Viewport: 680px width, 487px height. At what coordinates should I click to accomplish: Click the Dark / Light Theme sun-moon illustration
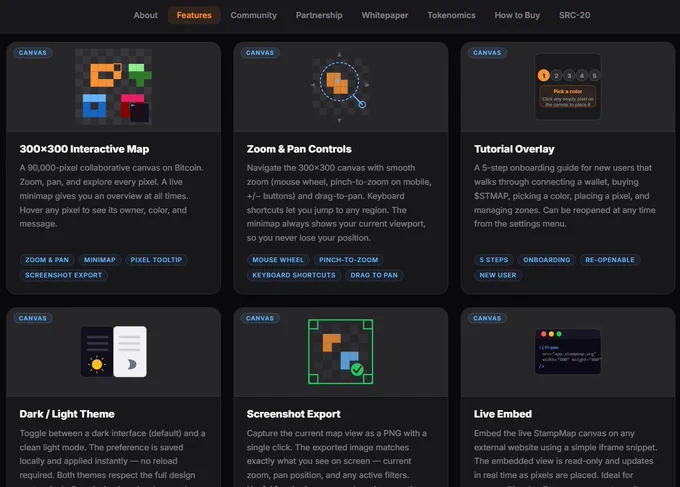pyautogui.click(x=114, y=352)
